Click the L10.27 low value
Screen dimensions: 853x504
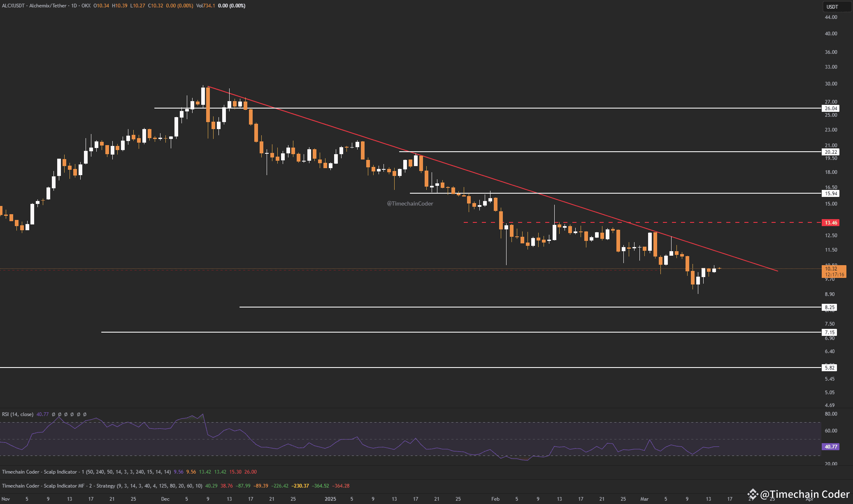pyautogui.click(x=137, y=6)
